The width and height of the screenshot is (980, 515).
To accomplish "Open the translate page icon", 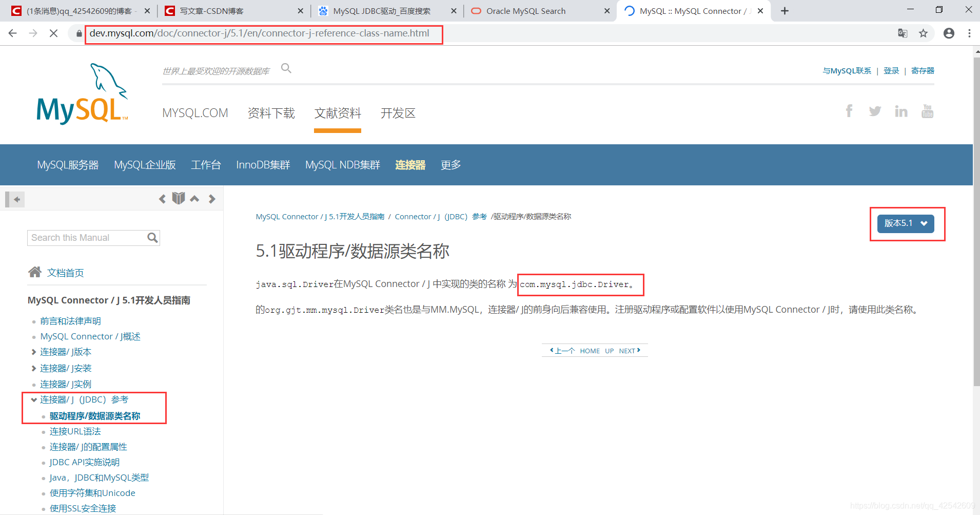I will point(903,33).
